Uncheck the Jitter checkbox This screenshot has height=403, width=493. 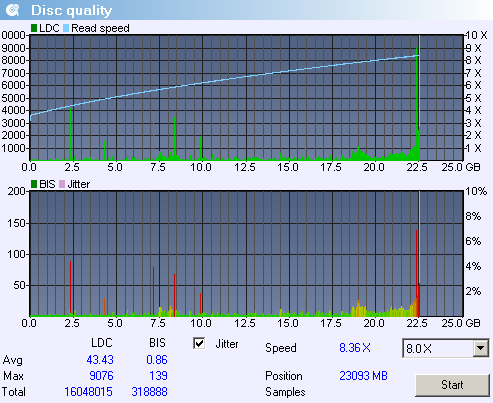tap(199, 343)
